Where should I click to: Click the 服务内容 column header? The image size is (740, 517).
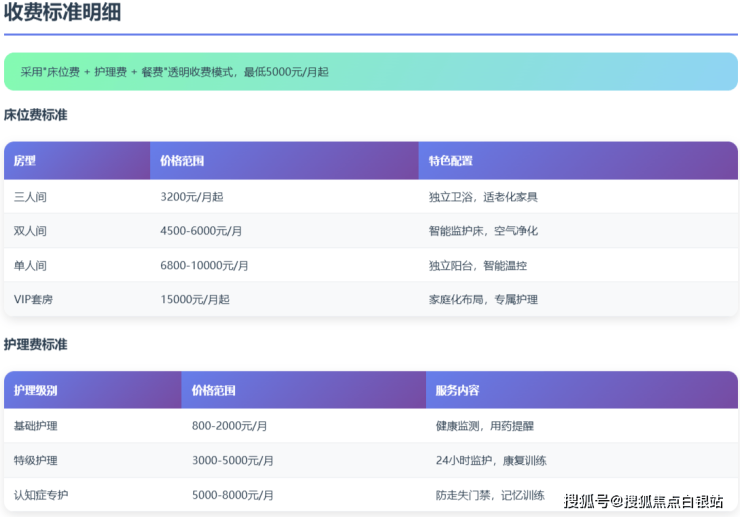pos(457,391)
